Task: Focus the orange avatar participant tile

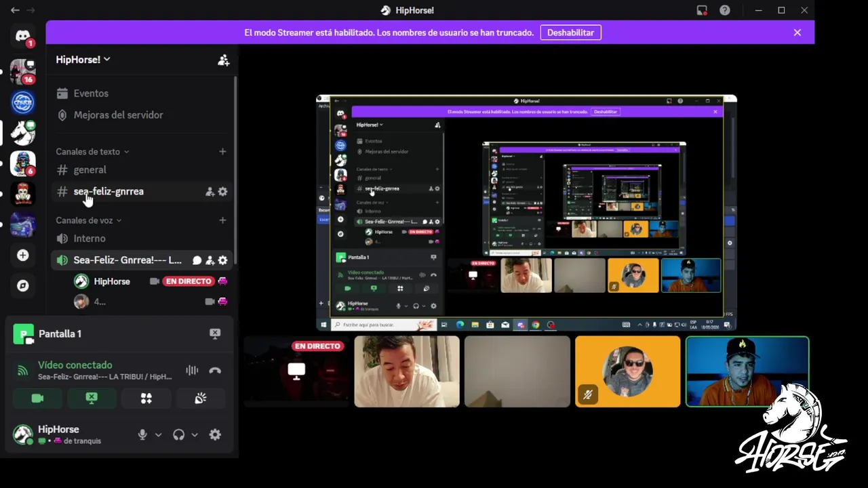Action: [x=628, y=372]
